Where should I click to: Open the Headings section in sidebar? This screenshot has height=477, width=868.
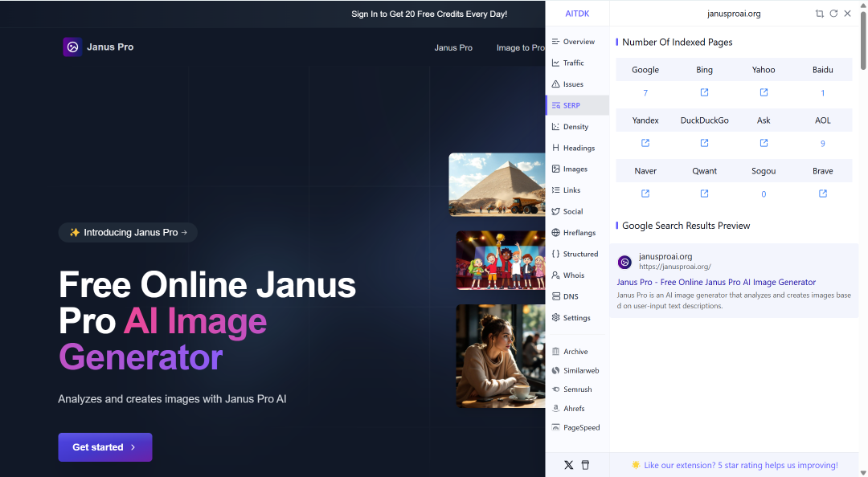(577, 148)
